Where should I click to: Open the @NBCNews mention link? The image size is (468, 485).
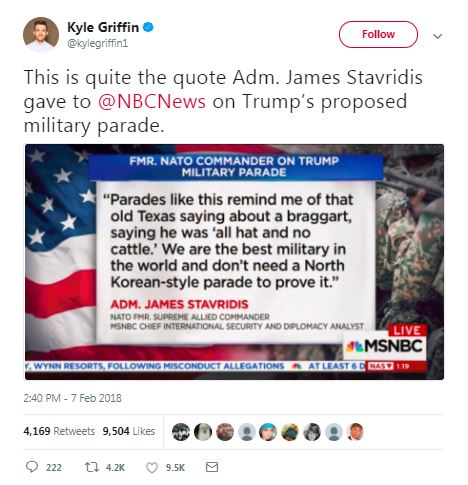152,101
